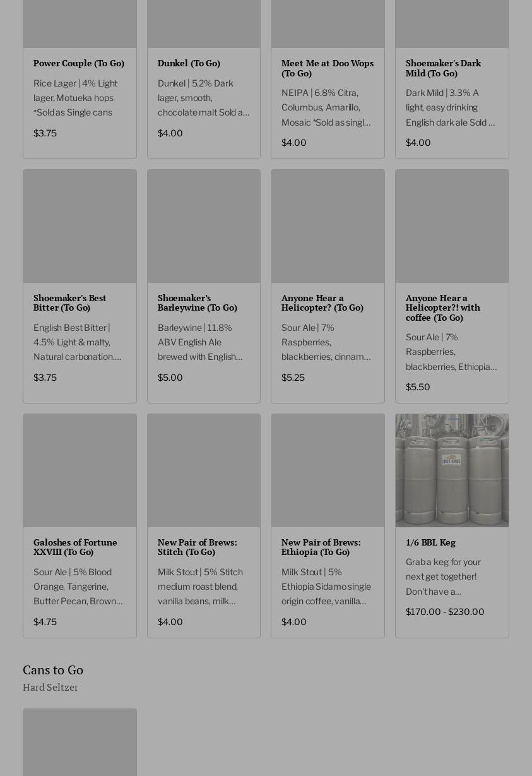Open New Pair of Brews: Stitch
532x776 pixels.
tap(197, 547)
